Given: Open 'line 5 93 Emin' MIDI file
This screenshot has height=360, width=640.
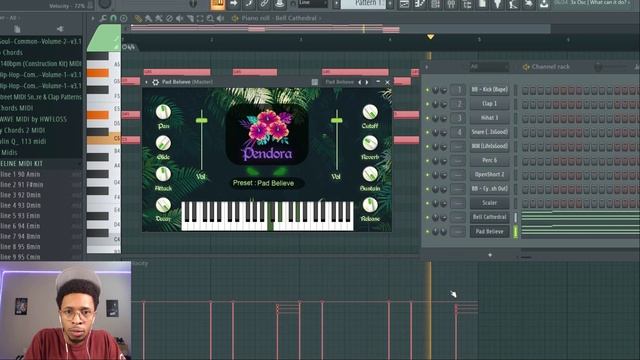Looking at the screenshot, I should click(x=41, y=216).
